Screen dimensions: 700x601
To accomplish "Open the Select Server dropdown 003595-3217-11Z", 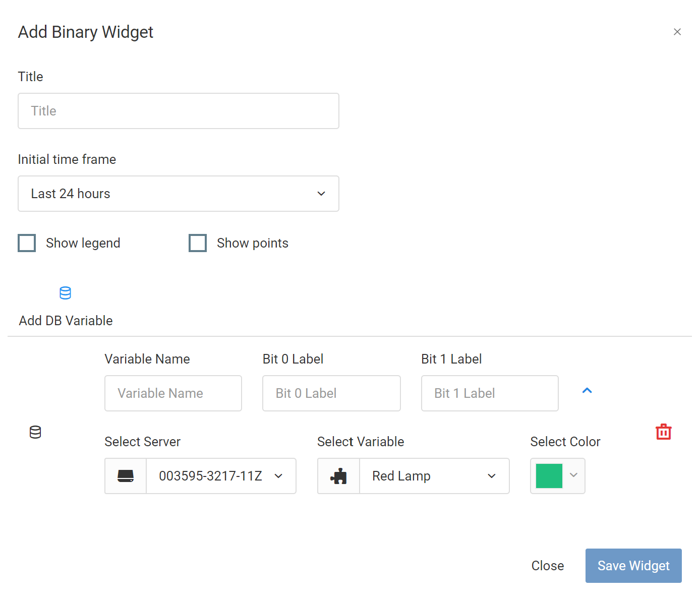I will tap(221, 476).
